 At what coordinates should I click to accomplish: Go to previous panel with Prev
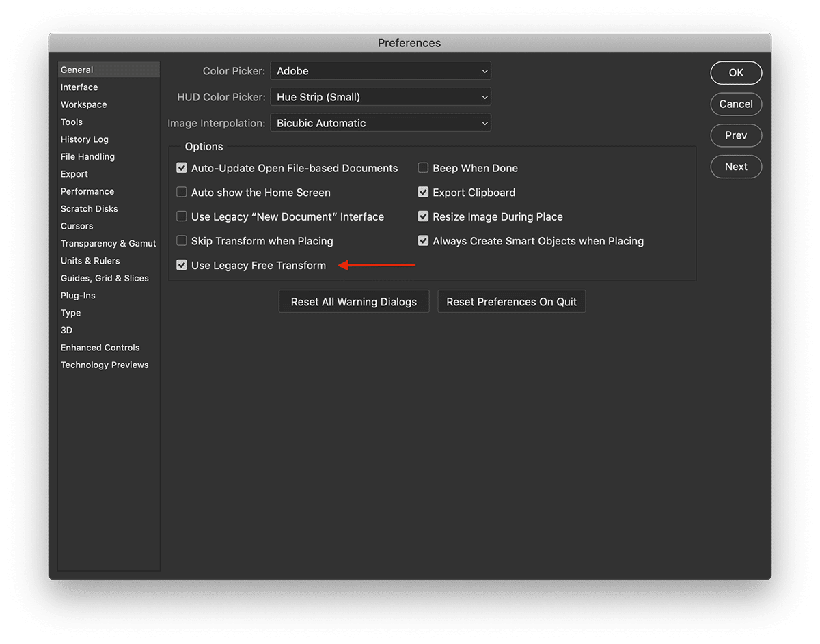click(x=736, y=135)
